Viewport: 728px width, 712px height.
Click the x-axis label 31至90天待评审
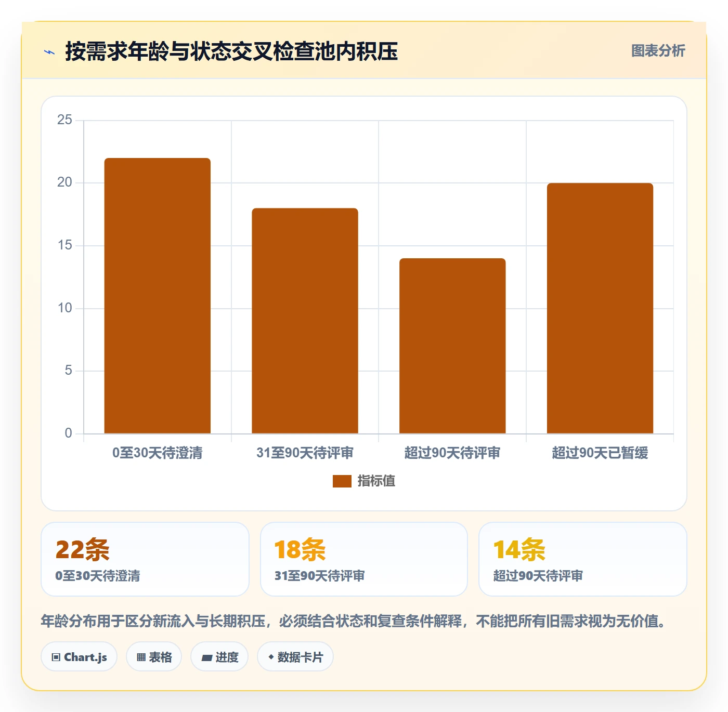[305, 453]
